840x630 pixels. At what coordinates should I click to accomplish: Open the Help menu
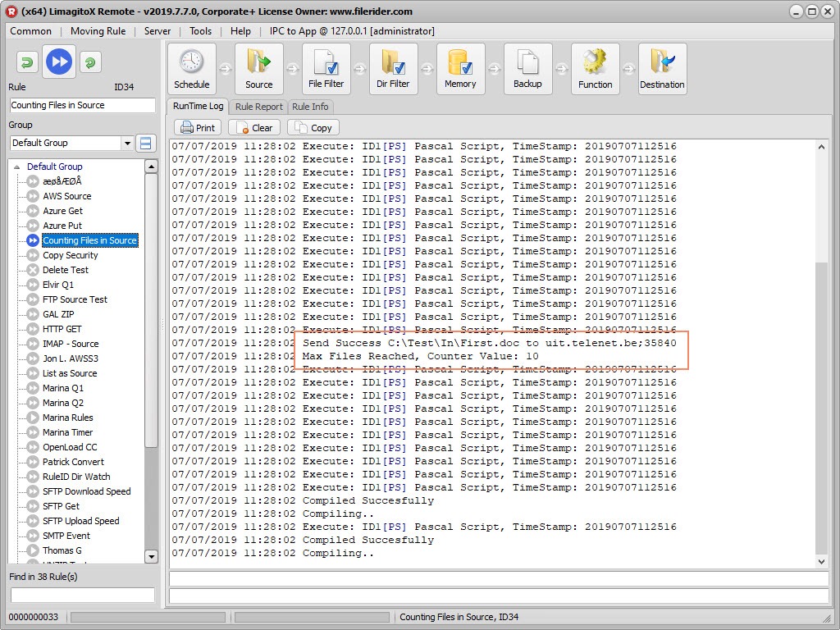[x=240, y=31]
